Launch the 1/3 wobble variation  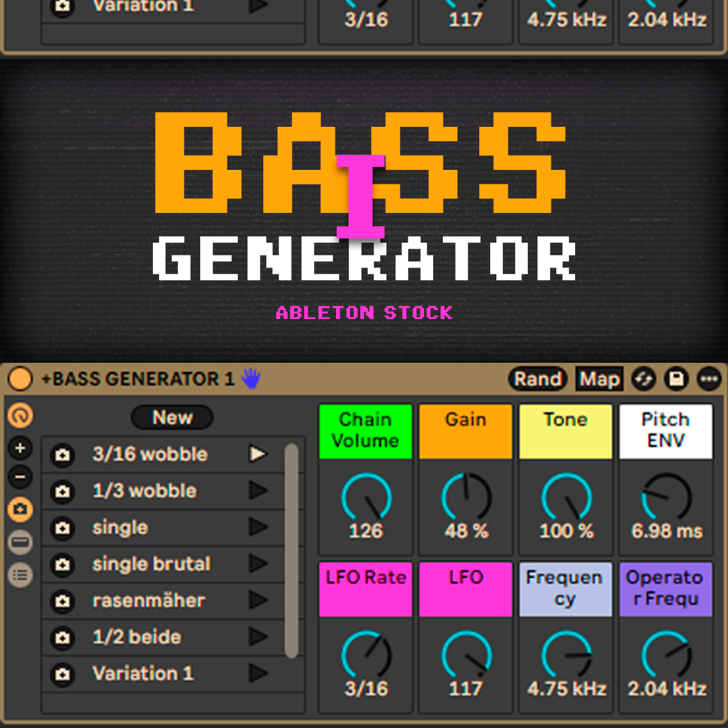pyautogui.click(x=258, y=490)
